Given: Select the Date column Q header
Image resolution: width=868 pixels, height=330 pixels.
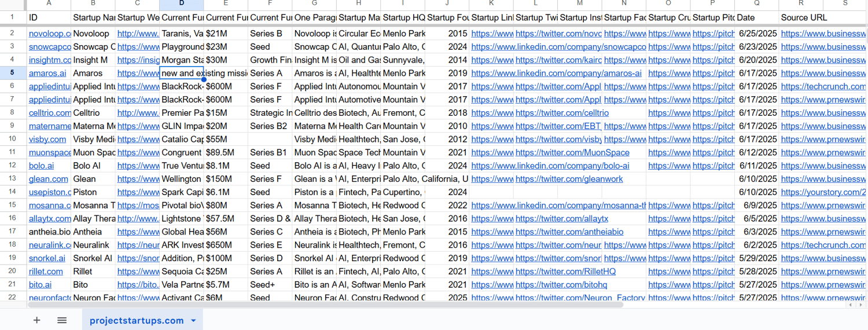Looking at the screenshot, I should pyautogui.click(x=757, y=3).
